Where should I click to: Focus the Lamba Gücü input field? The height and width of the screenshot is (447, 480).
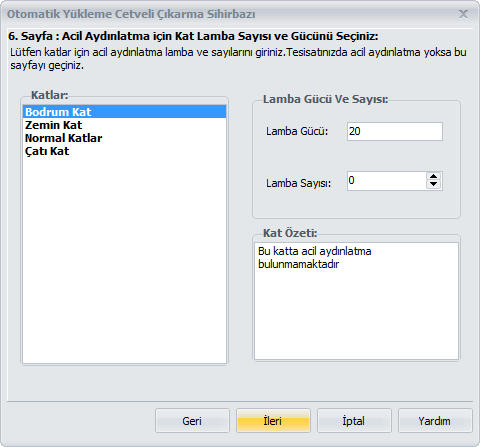(x=395, y=131)
